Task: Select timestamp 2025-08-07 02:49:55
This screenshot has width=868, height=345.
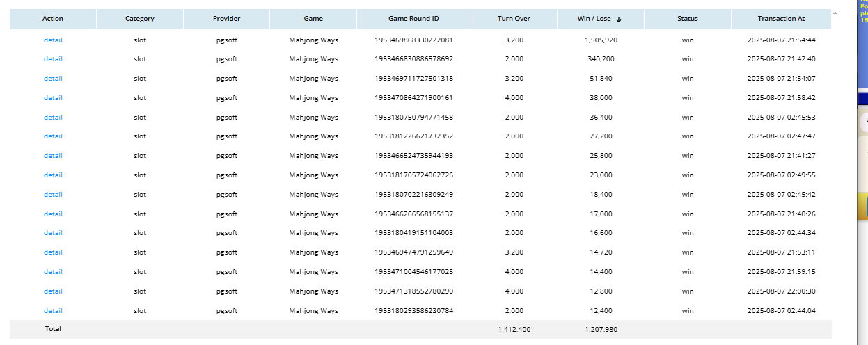Action: click(x=782, y=175)
